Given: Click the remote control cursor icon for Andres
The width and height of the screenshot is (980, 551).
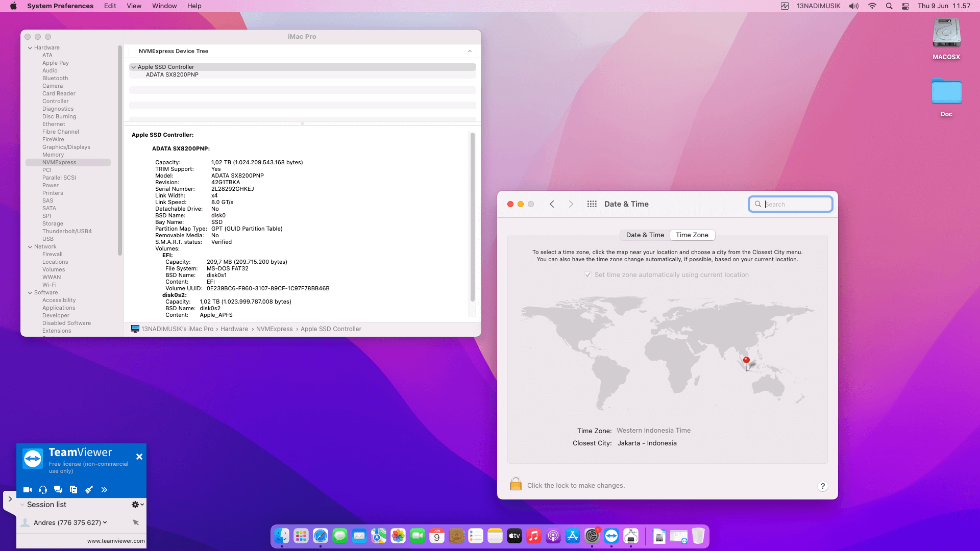Looking at the screenshot, I should click(x=136, y=522).
